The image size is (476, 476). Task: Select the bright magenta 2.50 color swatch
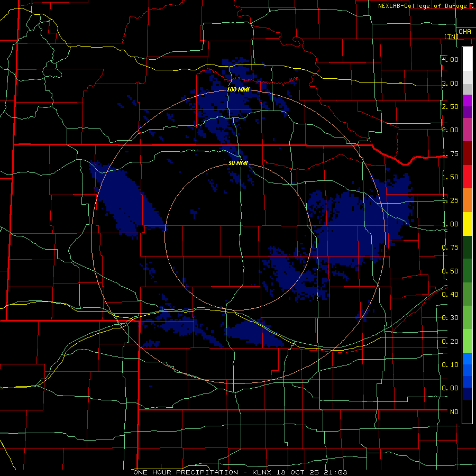click(x=467, y=100)
